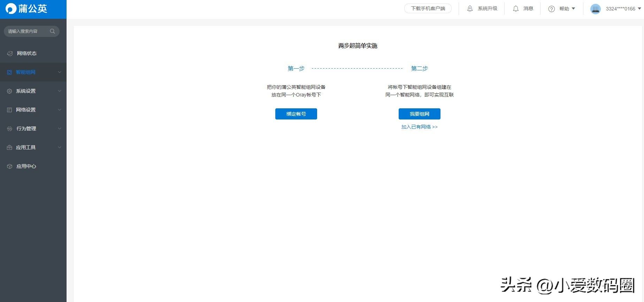The image size is (644, 302).
Task: Click the 网络状态 planet icon
Action: (10, 53)
